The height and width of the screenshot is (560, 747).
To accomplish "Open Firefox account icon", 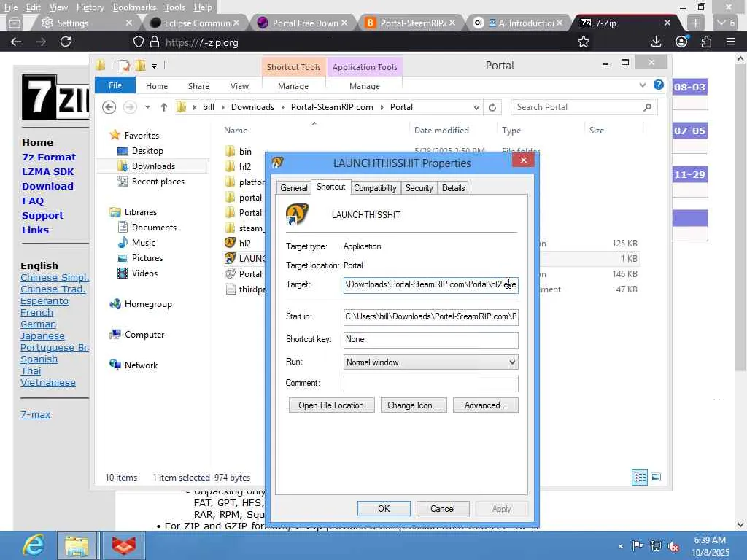I will pos(682,42).
